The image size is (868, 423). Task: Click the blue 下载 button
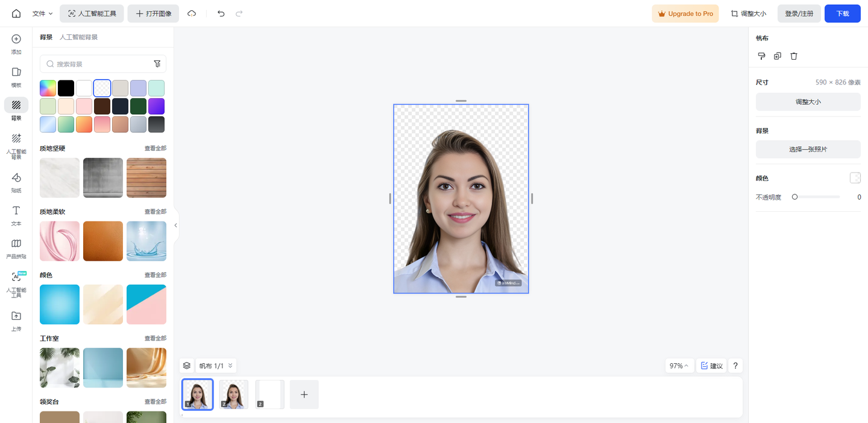coord(843,13)
